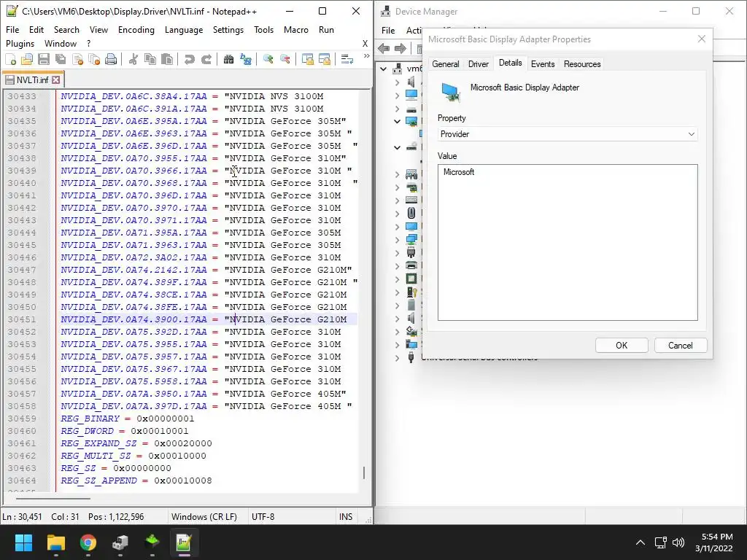The height and width of the screenshot is (560, 747).
Task: Expand the mouse category in device tree
Action: [397, 214]
